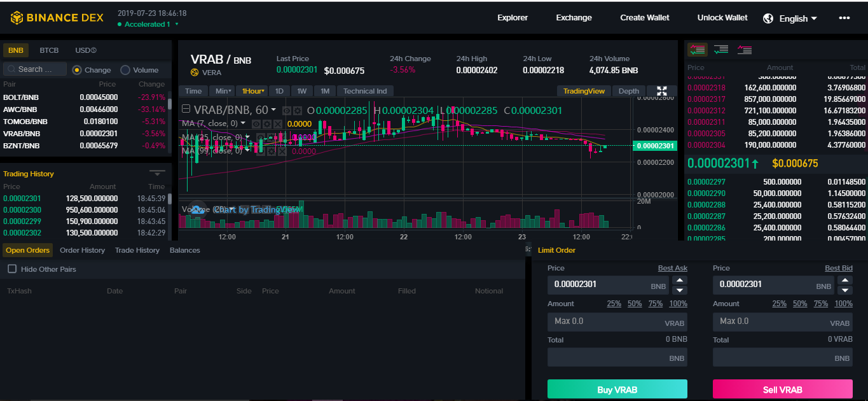Expand the MA (99, close, 0) dropdown arrow
The height and width of the screenshot is (401, 868).
pos(248,151)
